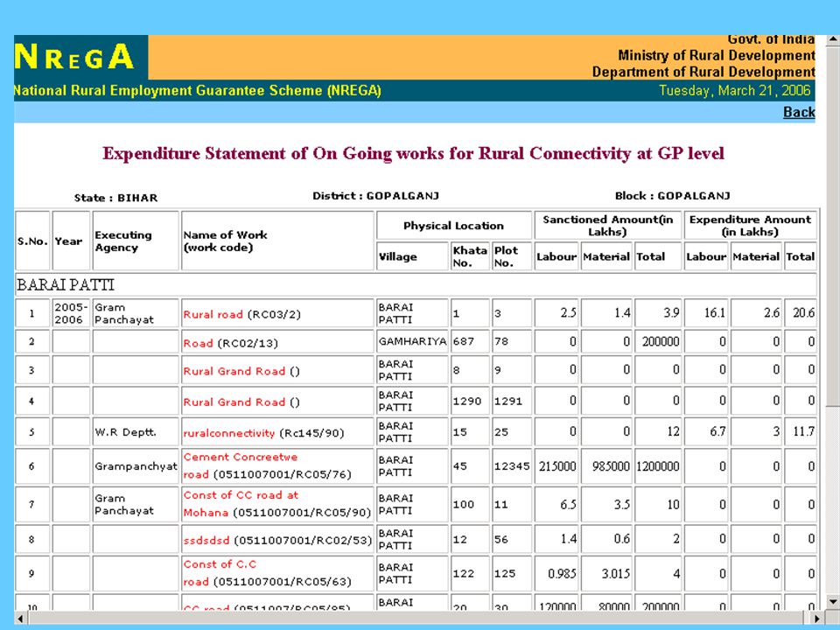Click the 3.015 material amount cell
The width and height of the screenshot is (840, 630).
[x=606, y=573]
